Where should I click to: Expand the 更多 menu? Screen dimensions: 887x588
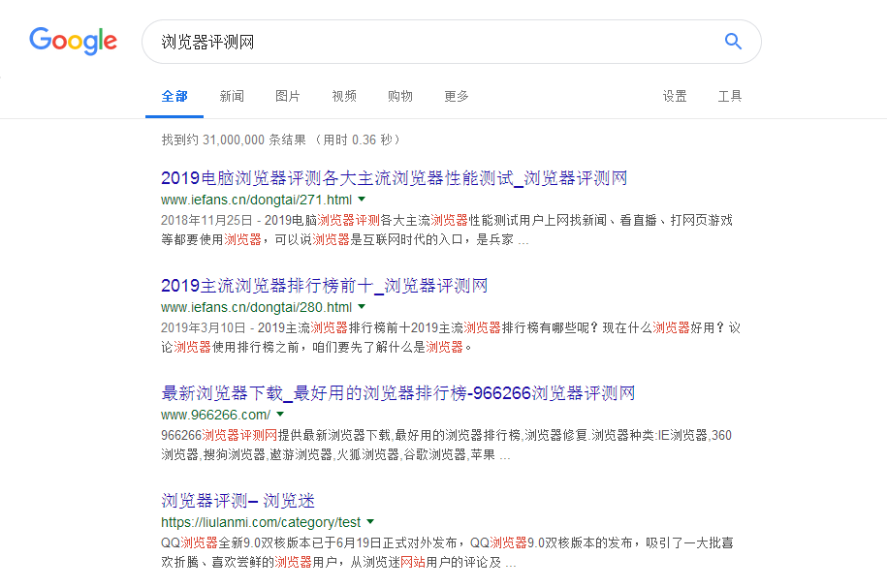point(457,97)
